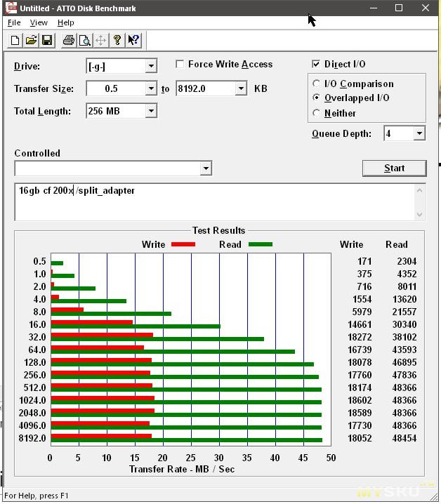
Task: Click the yellow question mark About icon
Action: pyautogui.click(x=117, y=40)
